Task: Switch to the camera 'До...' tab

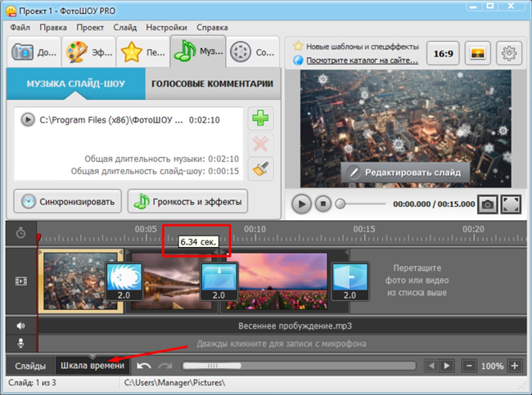Action: tap(34, 52)
